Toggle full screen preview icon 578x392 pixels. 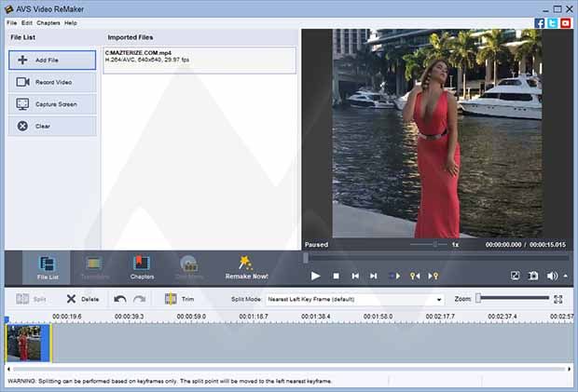click(x=515, y=276)
